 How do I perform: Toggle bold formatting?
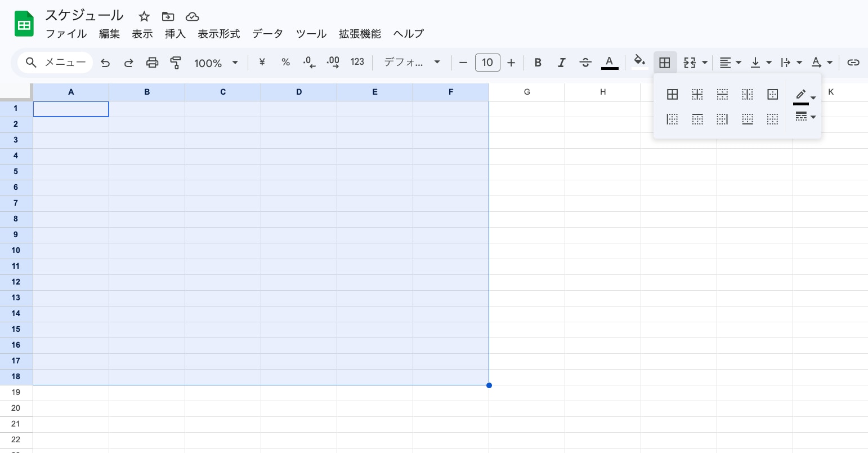point(538,63)
